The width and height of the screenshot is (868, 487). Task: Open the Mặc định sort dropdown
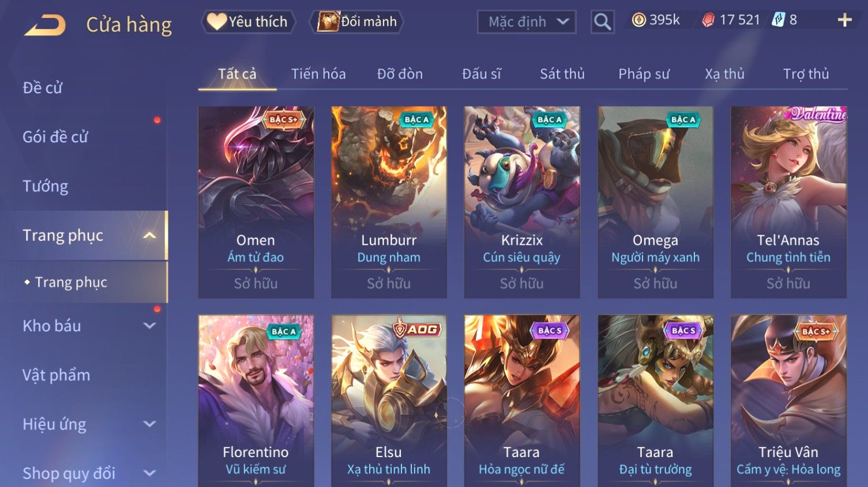click(x=527, y=22)
